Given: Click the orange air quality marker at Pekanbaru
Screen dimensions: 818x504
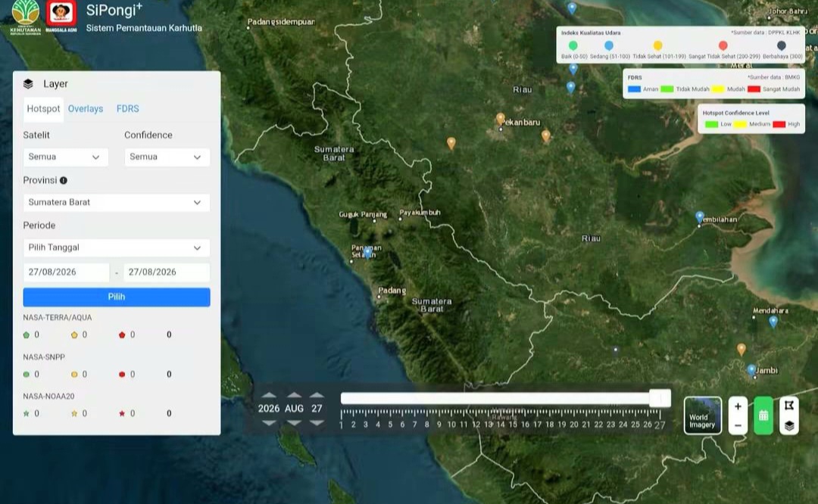Looking at the screenshot, I should coord(501,119).
